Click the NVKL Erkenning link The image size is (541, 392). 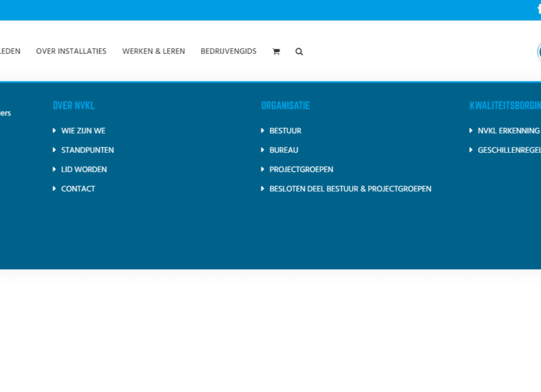pos(508,131)
